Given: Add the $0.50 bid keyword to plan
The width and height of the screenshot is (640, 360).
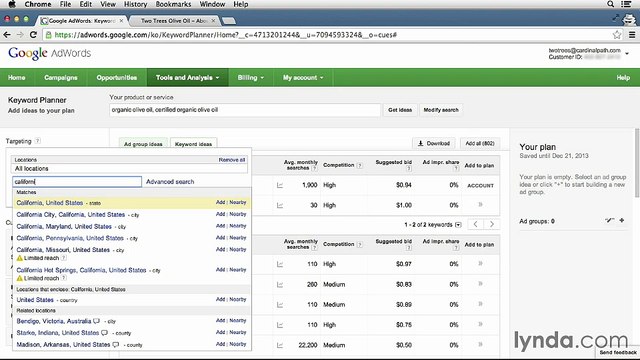Looking at the screenshot, I should (480, 344).
